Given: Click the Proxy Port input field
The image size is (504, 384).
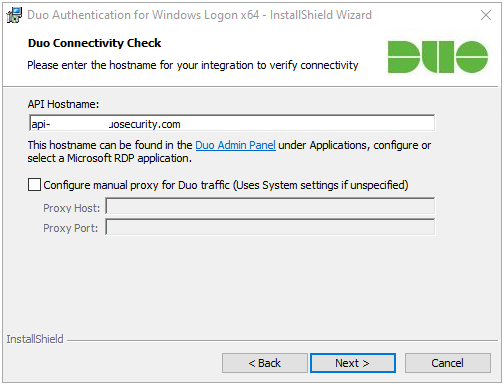Looking at the screenshot, I should point(270,227).
